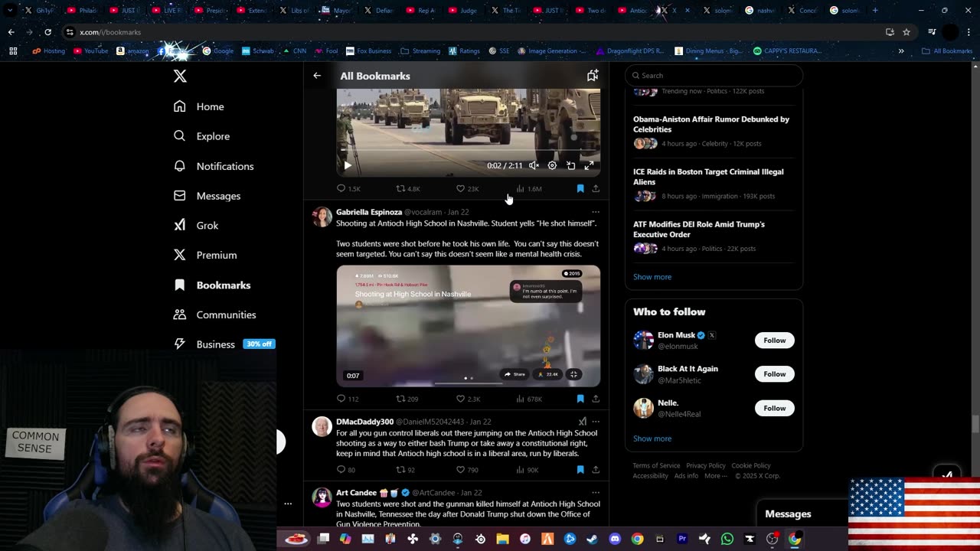Open Premium in the sidebar
This screenshot has width=980, height=551.
pyautogui.click(x=205, y=255)
